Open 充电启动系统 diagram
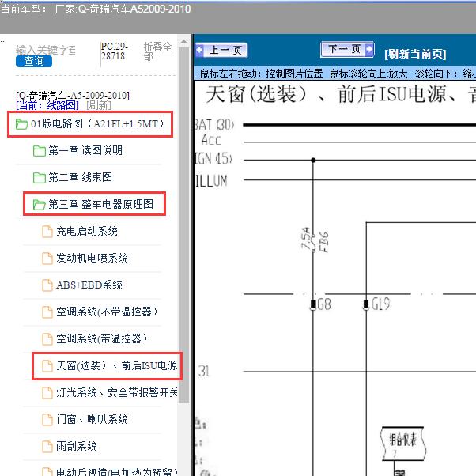476x476 pixels. [x=87, y=232]
